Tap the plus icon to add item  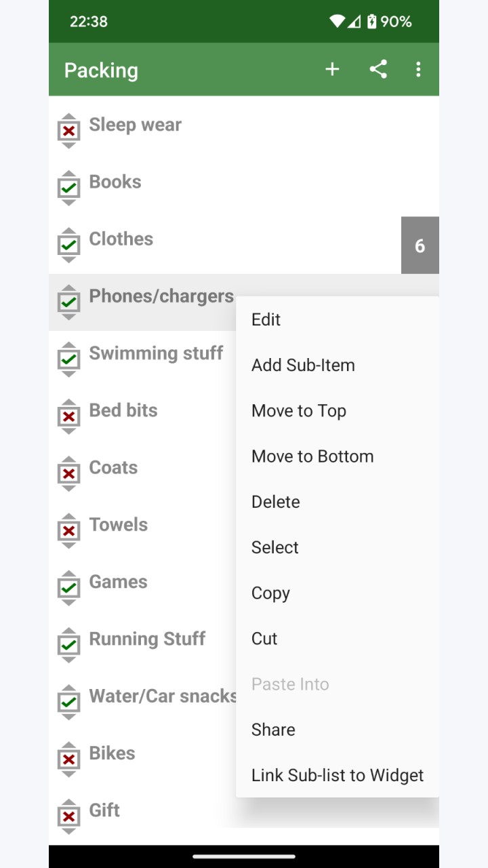click(x=332, y=69)
